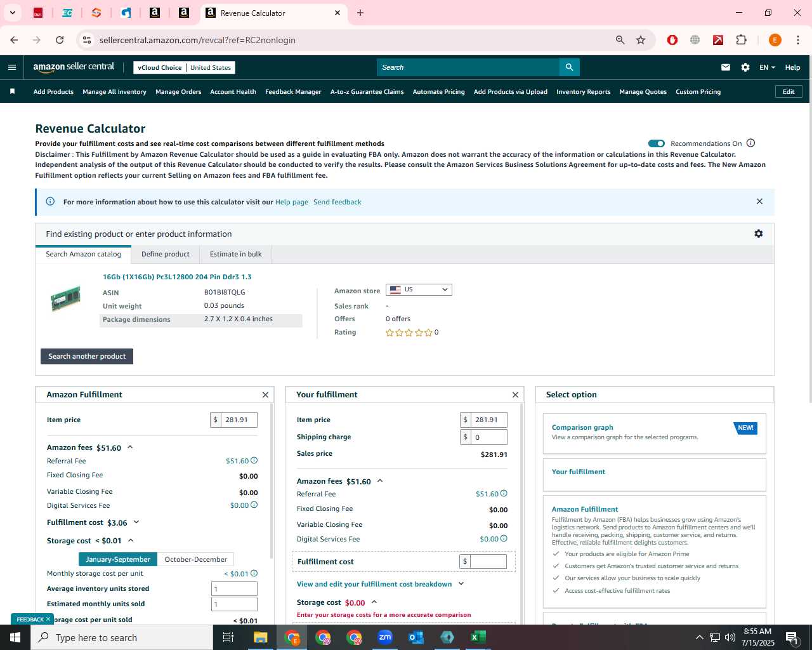This screenshot has height=650, width=812.
Task: Collapse Storage cost in Amazon Fulfillment
Action: [131, 540]
